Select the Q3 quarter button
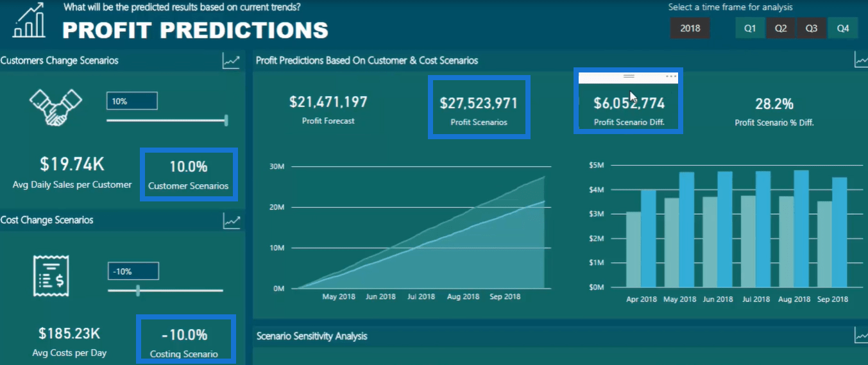Image resolution: width=868 pixels, height=365 pixels. 812,28
